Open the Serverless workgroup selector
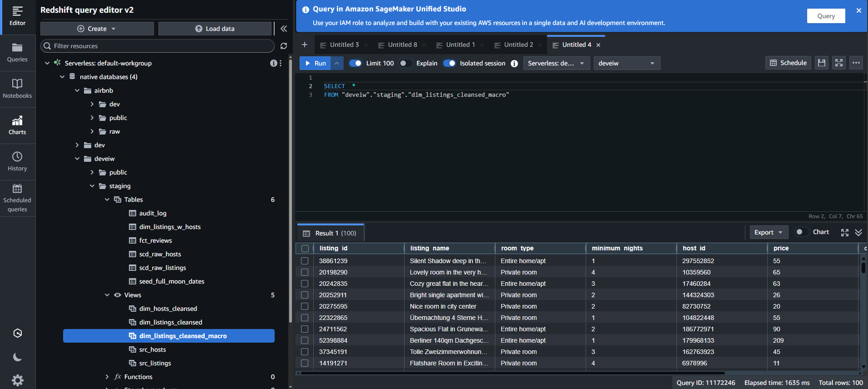The image size is (868, 389). (557, 63)
